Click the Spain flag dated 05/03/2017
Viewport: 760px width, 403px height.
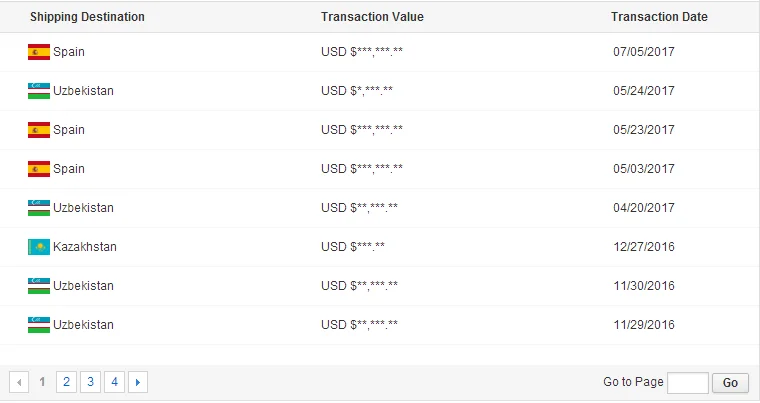(39, 169)
